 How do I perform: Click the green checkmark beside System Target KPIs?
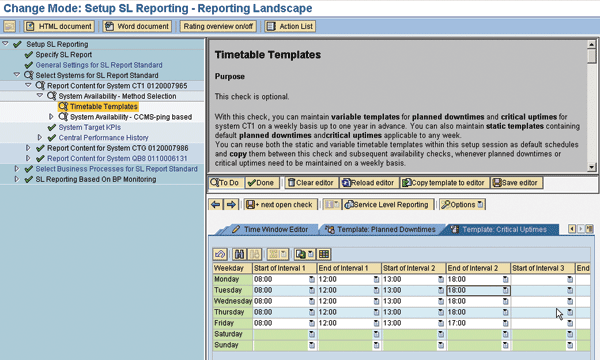pos(52,127)
